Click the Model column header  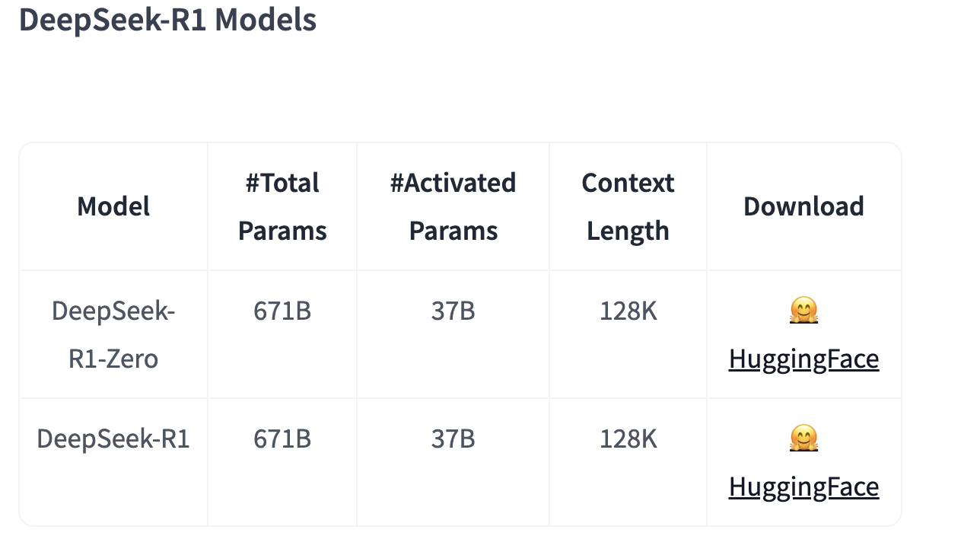click(x=113, y=206)
